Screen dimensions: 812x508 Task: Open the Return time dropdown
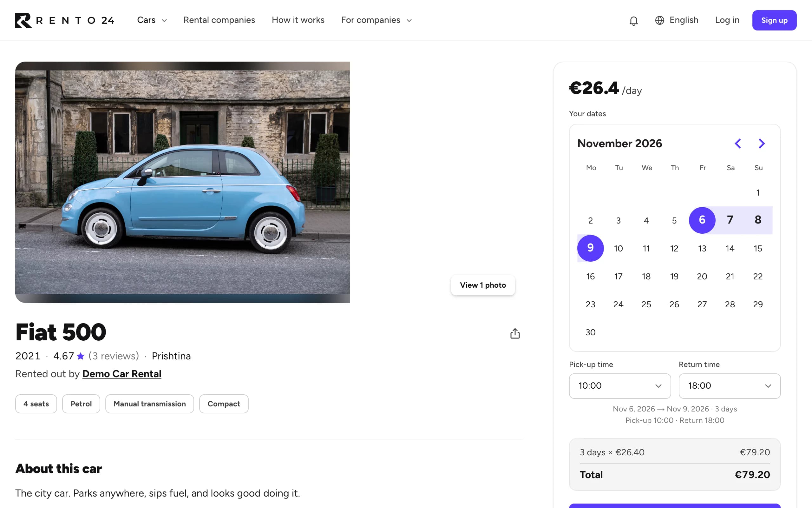point(730,386)
